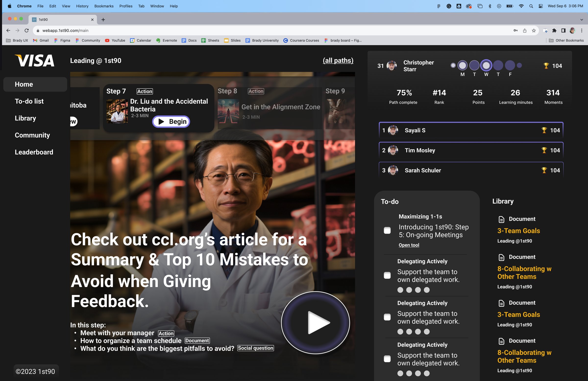The width and height of the screenshot is (588, 381).
Task: Go to Home in sidebar
Action: (35, 84)
